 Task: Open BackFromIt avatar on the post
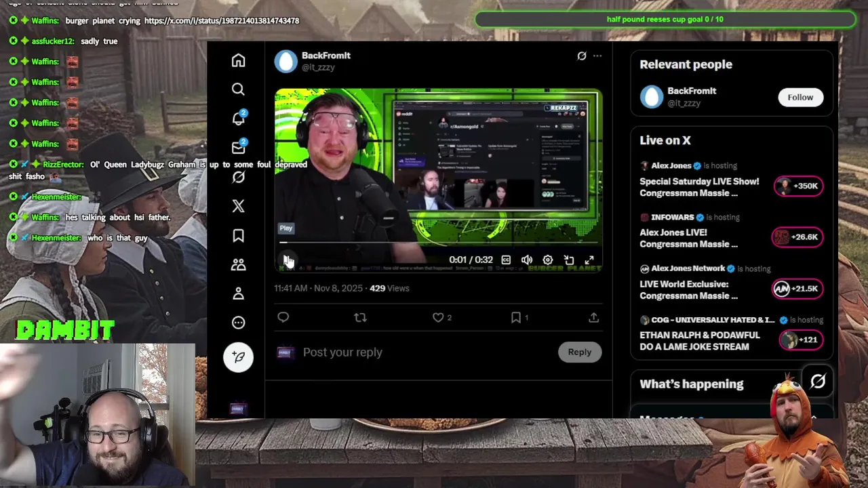tap(285, 61)
